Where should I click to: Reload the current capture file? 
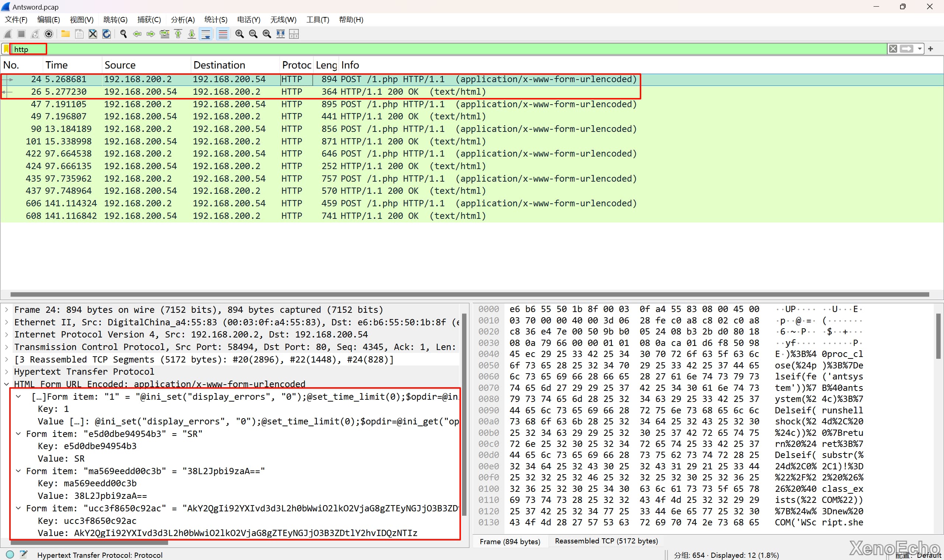pyautogui.click(x=107, y=34)
